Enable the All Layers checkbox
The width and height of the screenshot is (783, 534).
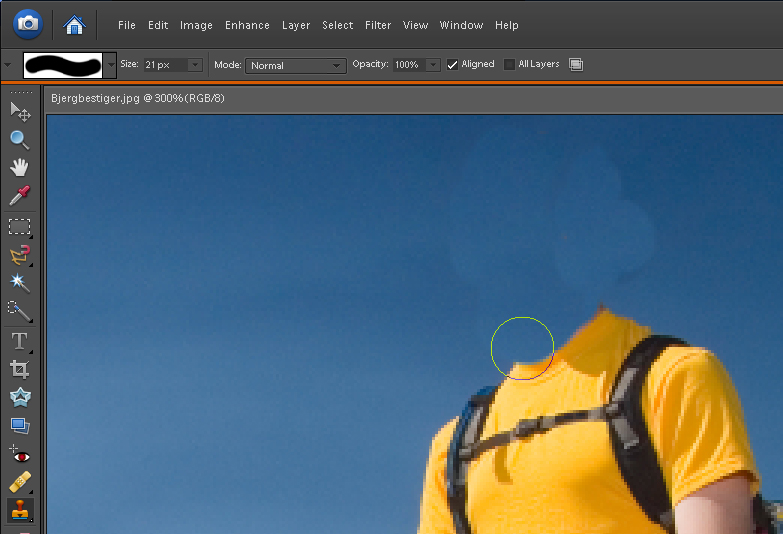pos(509,65)
